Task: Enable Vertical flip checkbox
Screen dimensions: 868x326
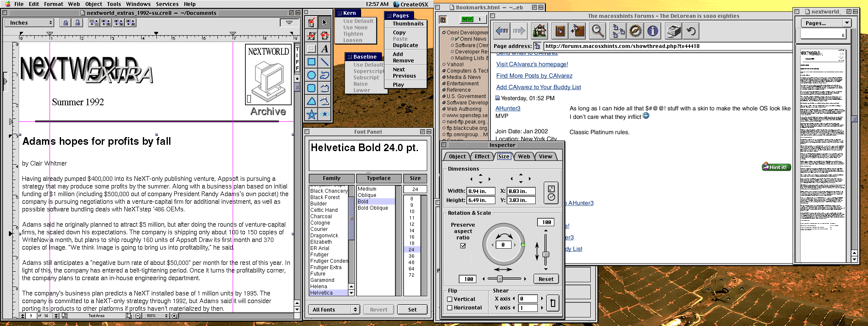Action: 450,299
